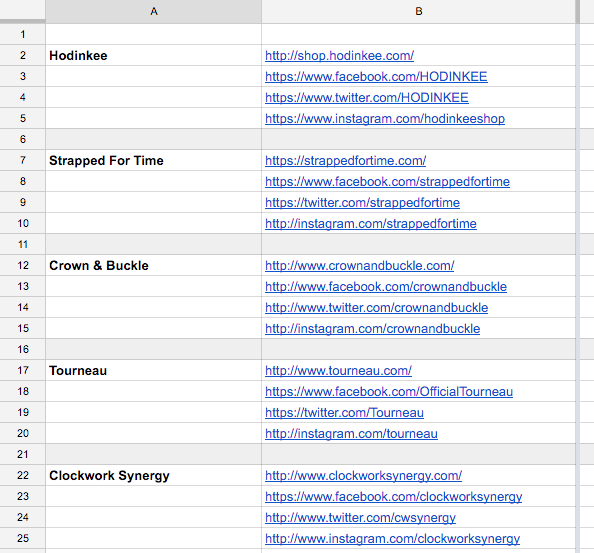594x553 pixels.
Task: Open the www.clockworksynergy.com link
Action: [x=363, y=475]
